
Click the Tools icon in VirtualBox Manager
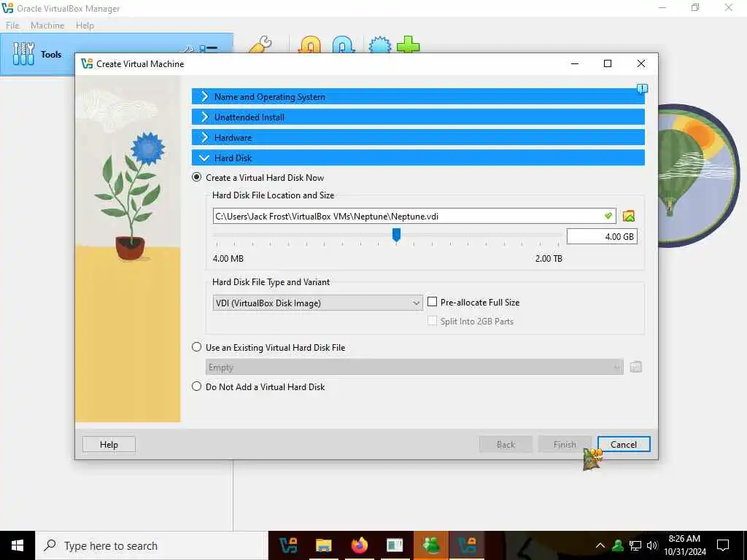(x=23, y=54)
